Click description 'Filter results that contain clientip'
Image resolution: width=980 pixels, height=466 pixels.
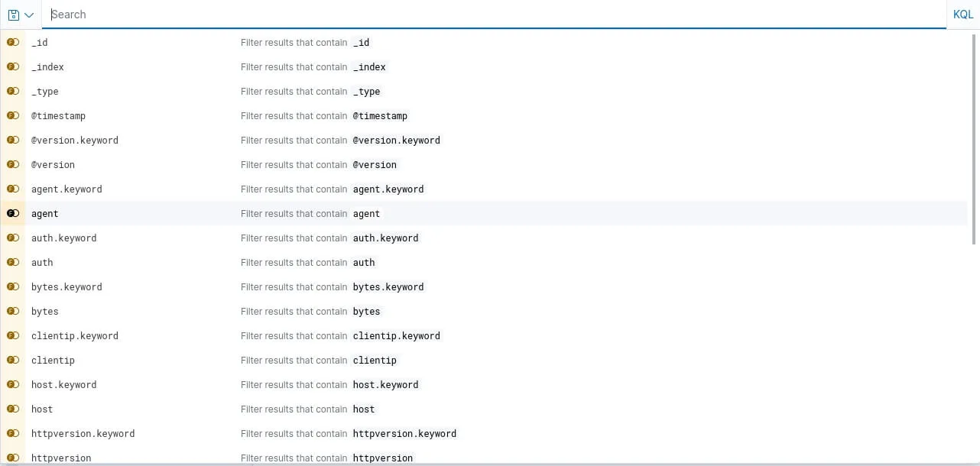click(x=320, y=361)
